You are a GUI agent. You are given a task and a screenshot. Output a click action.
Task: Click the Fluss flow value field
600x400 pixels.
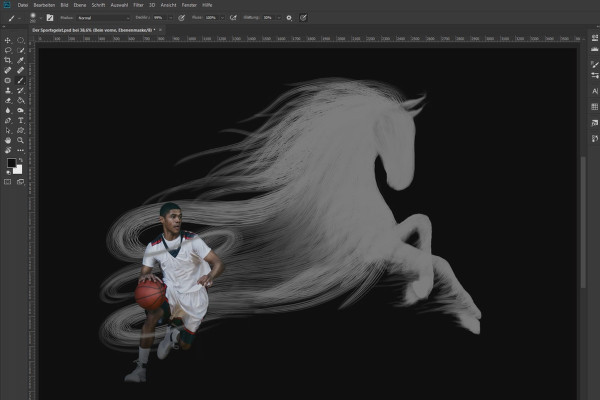212,18
